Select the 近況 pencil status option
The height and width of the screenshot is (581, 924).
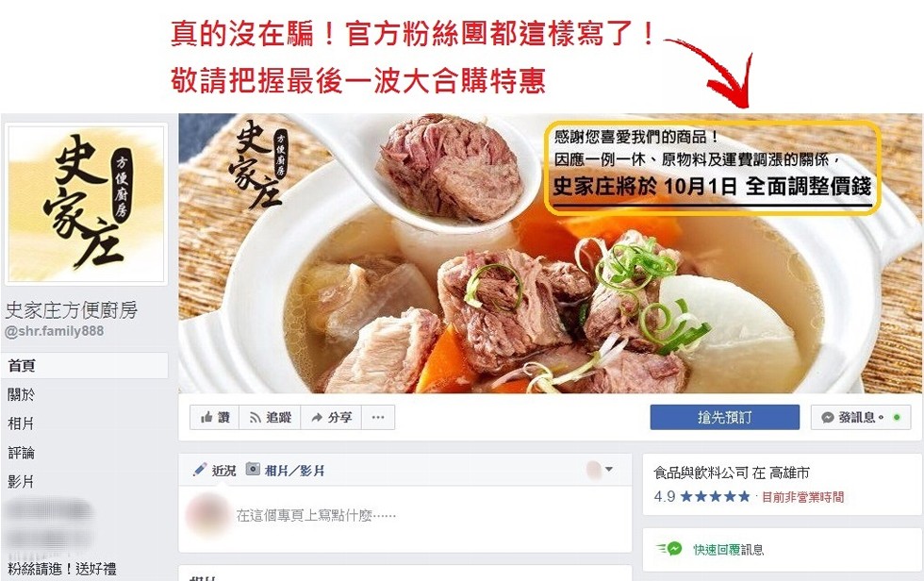pos(215,471)
